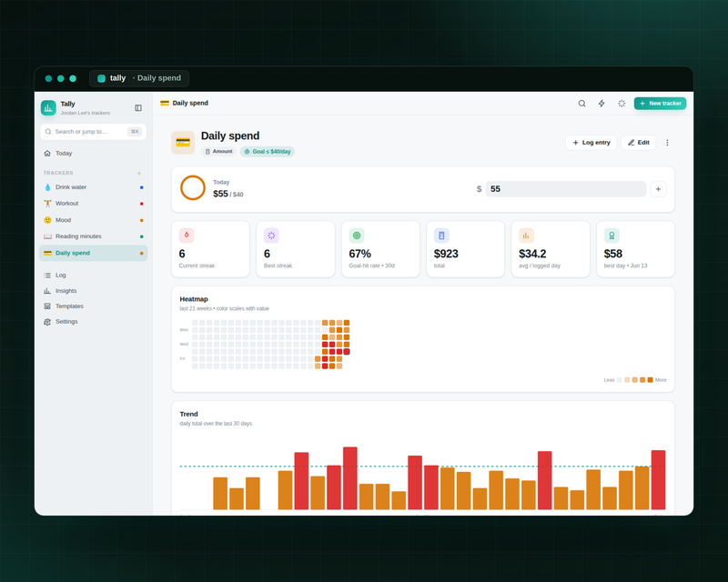Click the home icon beside Today
Viewport: 728px width, 582px height.
(47, 153)
